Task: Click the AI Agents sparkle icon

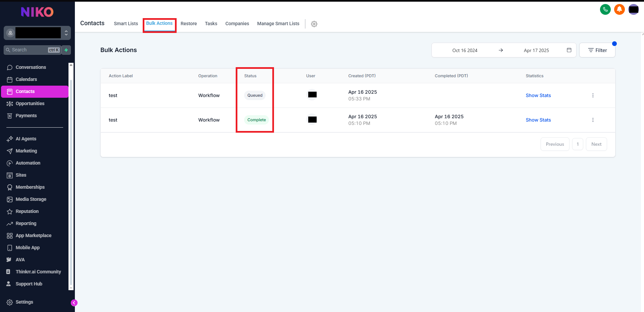Action: tap(10, 139)
